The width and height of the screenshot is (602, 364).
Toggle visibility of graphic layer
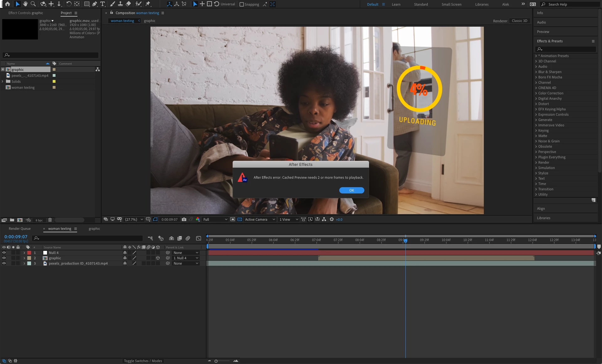point(4,258)
